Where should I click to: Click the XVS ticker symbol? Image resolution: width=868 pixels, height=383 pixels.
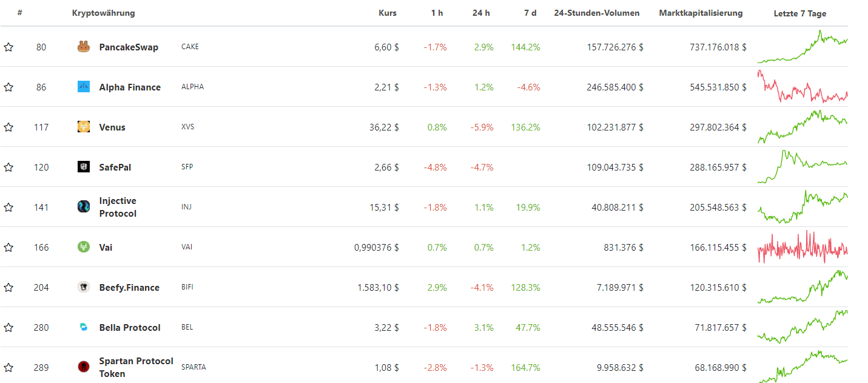pyautogui.click(x=188, y=127)
